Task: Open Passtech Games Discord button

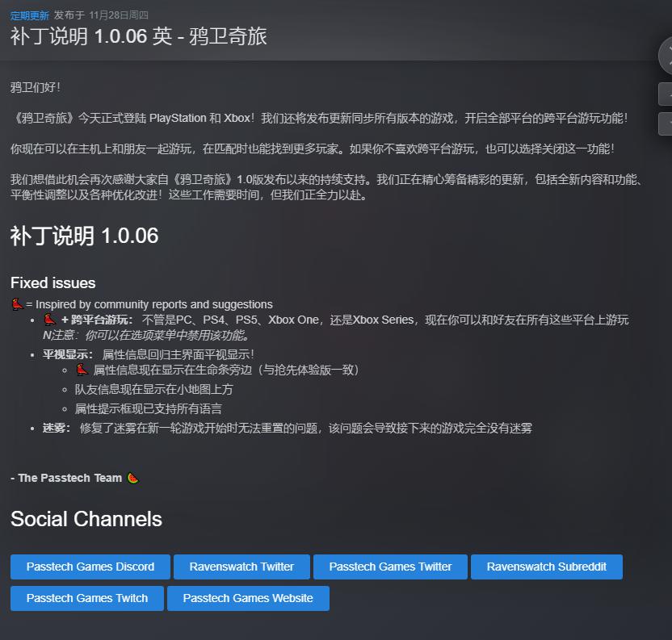Action: click(90, 567)
